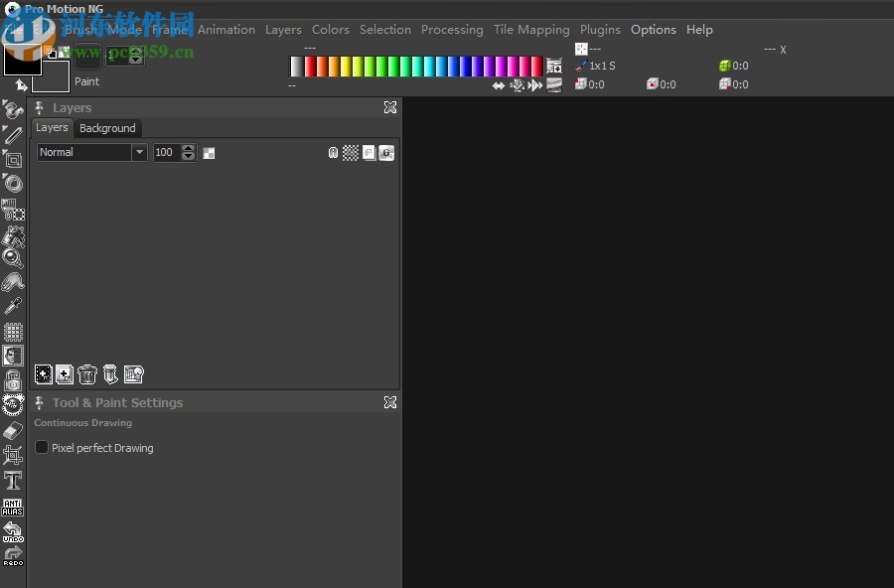The width and height of the screenshot is (894, 588).
Task: Click the 1x1 S brush size indicator
Action: click(596, 66)
